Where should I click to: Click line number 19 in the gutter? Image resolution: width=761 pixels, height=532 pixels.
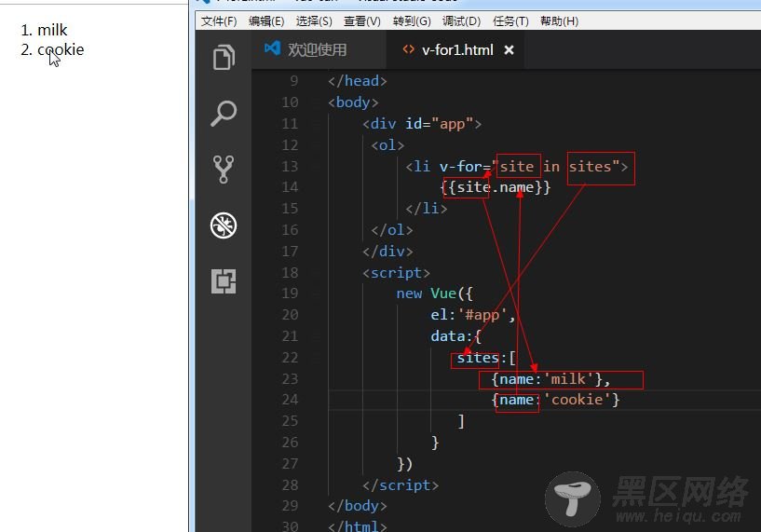pyautogui.click(x=290, y=293)
